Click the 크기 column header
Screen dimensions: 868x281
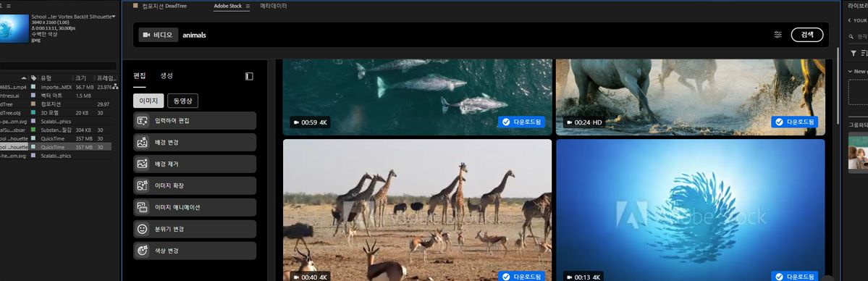[81, 78]
